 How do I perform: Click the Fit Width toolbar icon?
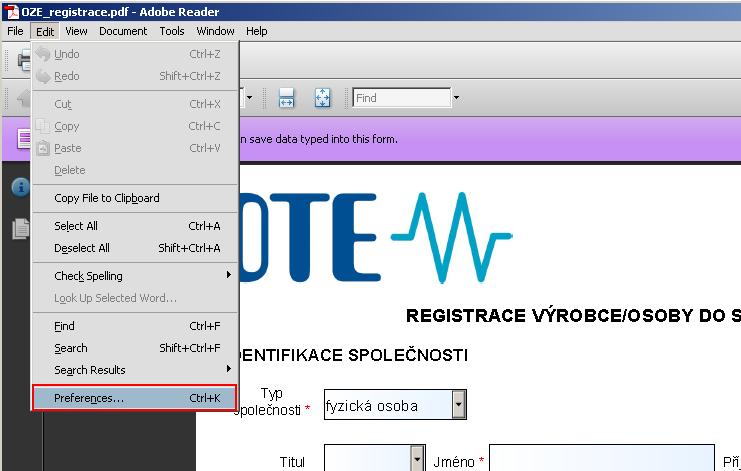286,98
